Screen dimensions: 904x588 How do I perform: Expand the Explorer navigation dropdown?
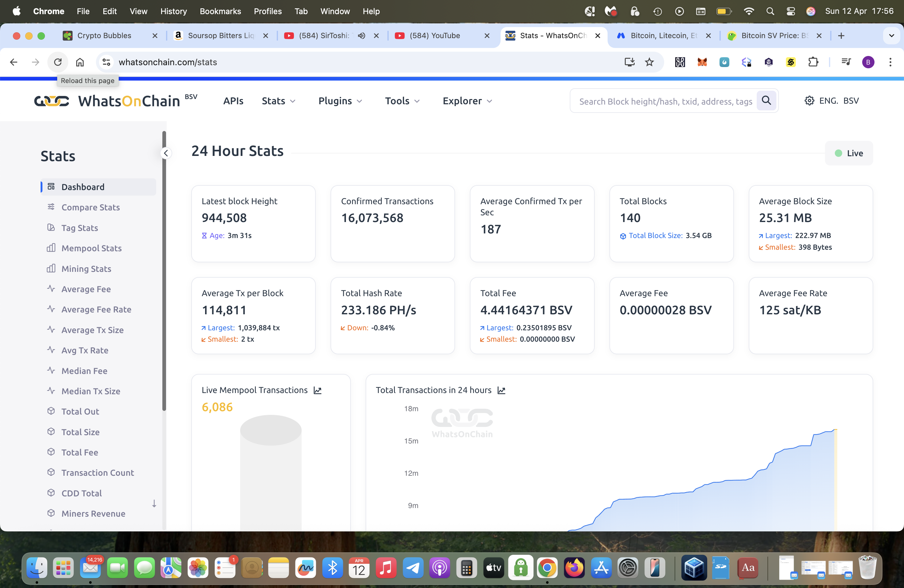tap(467, 101)
